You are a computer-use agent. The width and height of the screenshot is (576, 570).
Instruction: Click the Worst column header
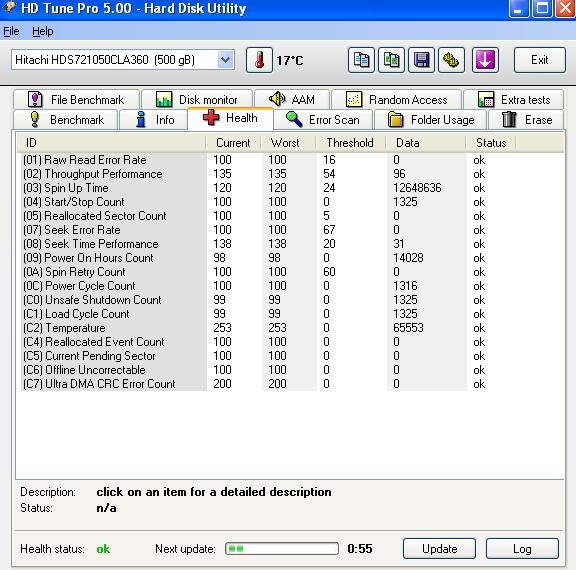click(288, 143)
